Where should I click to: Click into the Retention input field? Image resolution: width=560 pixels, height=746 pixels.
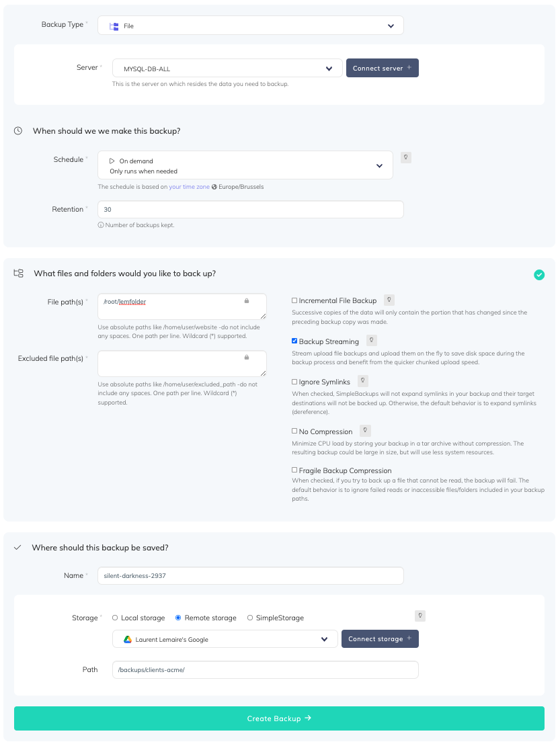point(250,210)
